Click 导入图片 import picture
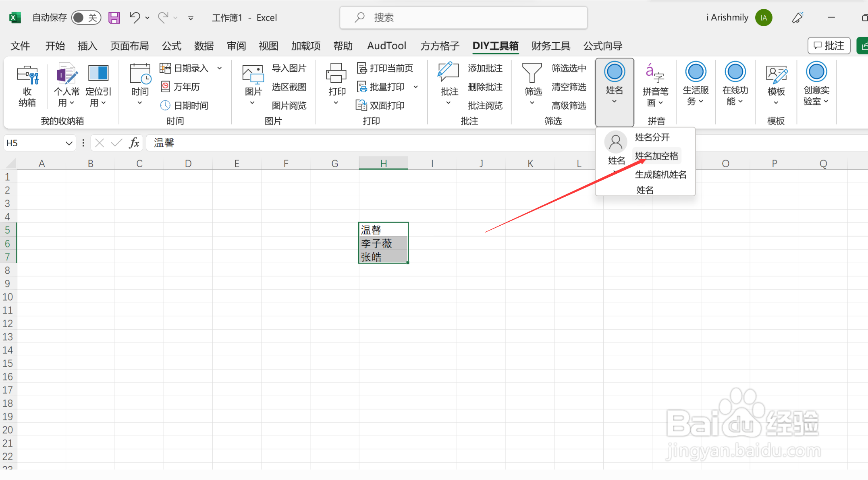Image resolution: width=868 pixels, height=480 pixels. (289, 68)
